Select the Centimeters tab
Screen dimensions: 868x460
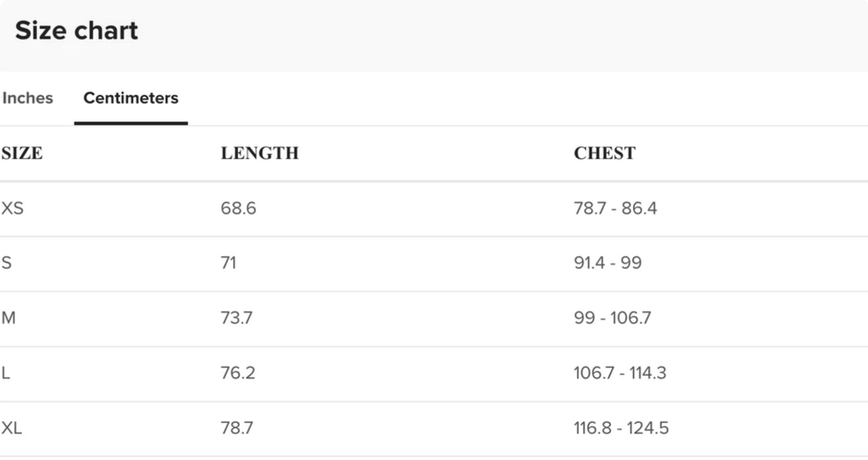(130, 98)
